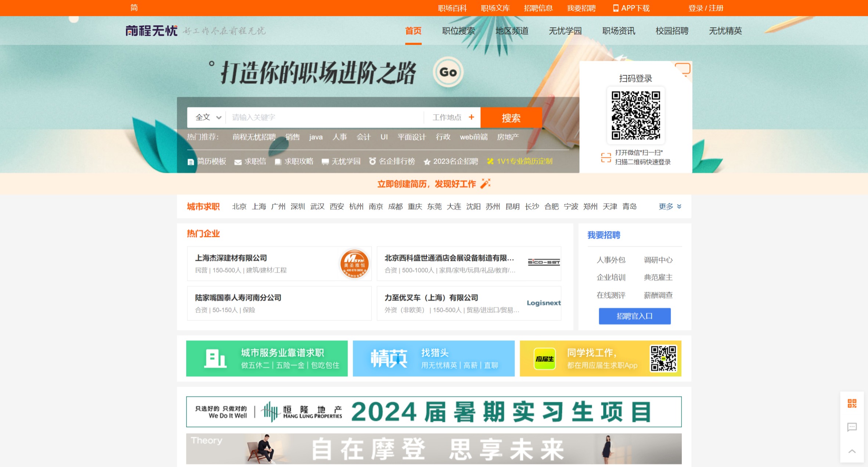The width and height of the screenshot is (868, 467).
Task: Click the magic wand beside 立即创建简历
Action: (486, 183)
